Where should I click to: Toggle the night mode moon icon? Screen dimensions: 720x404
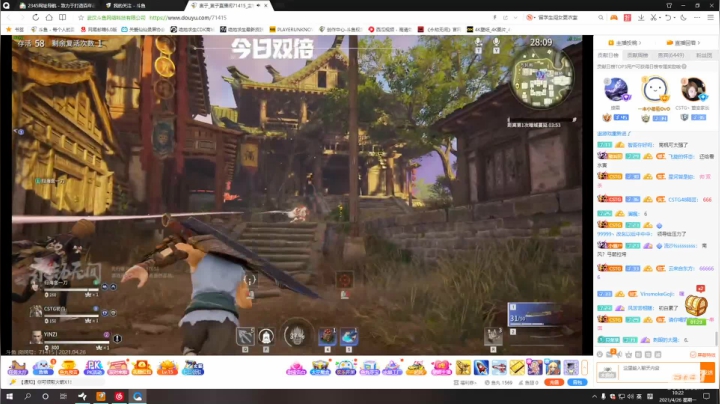(683, 17)
